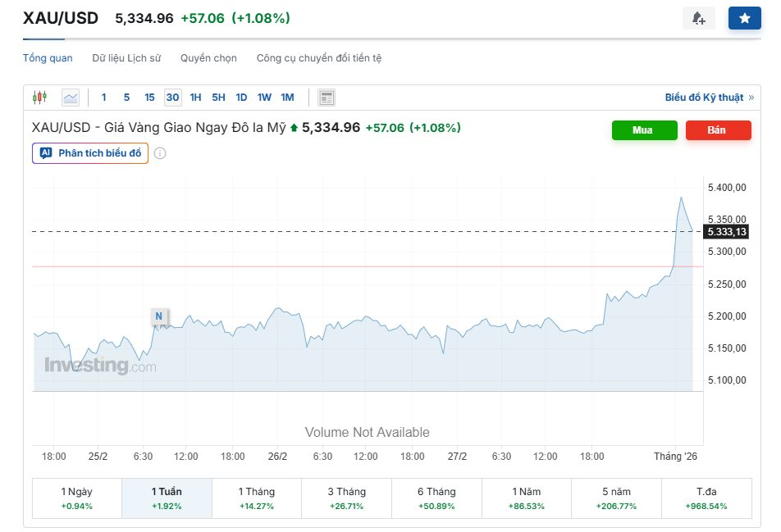The image size is (781, 532).
Task: Choose the T.đa maximum range
Action: pyautogui.click(x=706, y=498)
